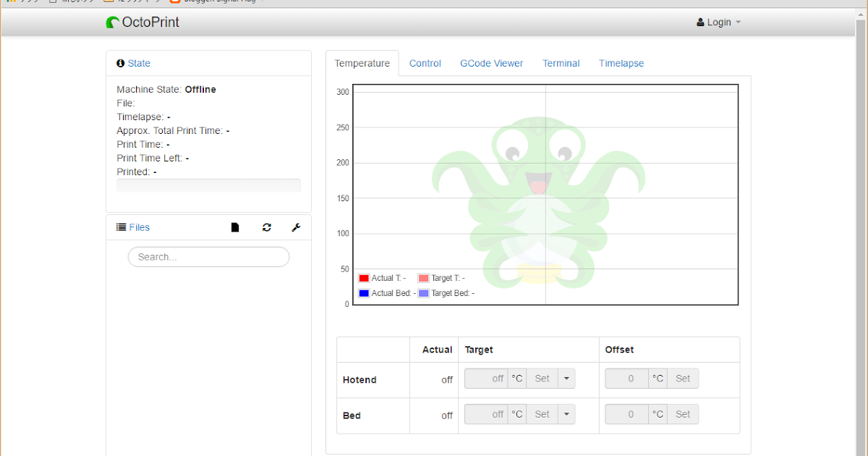Switch to the GCode Viewer tab
The width and height of the screenshot is (868, 456).
point(491,63)
